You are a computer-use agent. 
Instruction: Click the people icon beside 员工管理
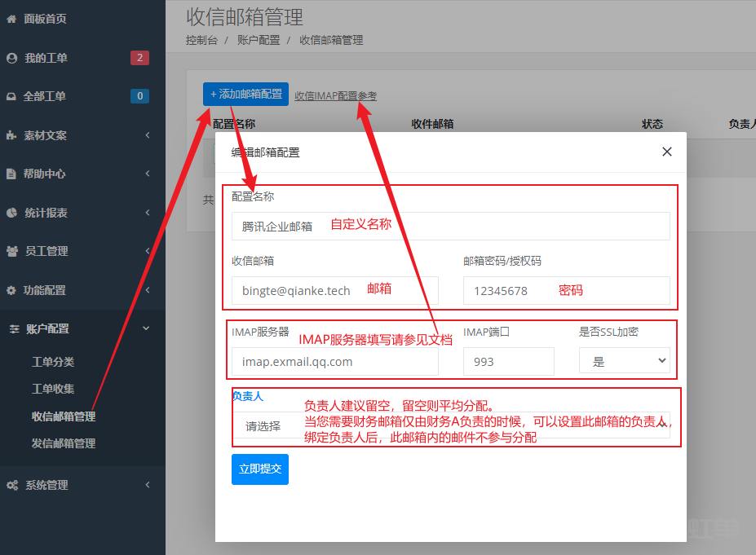click(x=11, y=251)
